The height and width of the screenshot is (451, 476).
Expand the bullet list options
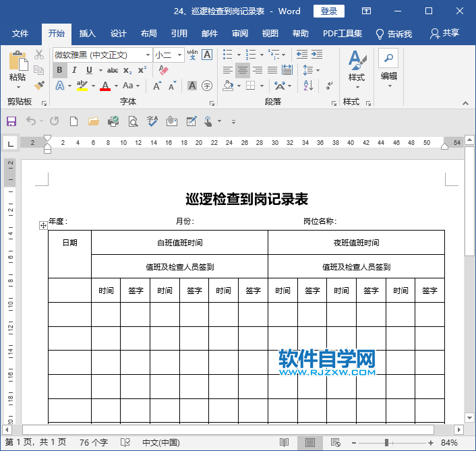click(239, 55)
